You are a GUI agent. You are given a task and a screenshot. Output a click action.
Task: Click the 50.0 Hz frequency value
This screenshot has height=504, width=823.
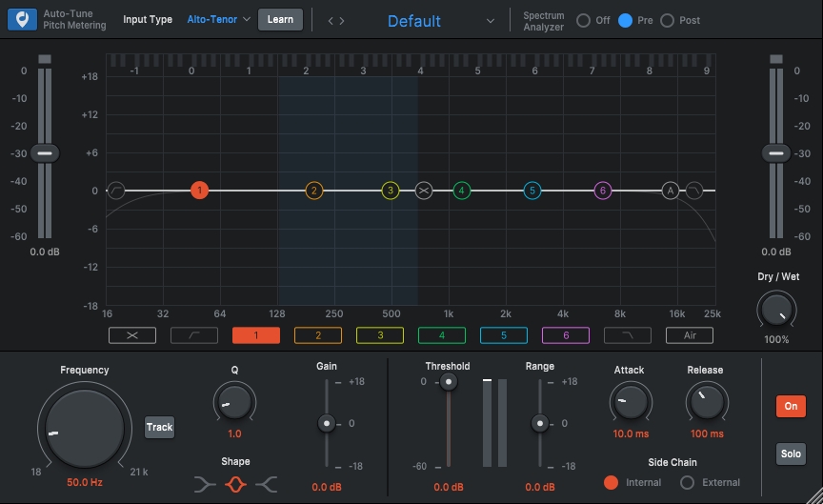coord(85,482)
